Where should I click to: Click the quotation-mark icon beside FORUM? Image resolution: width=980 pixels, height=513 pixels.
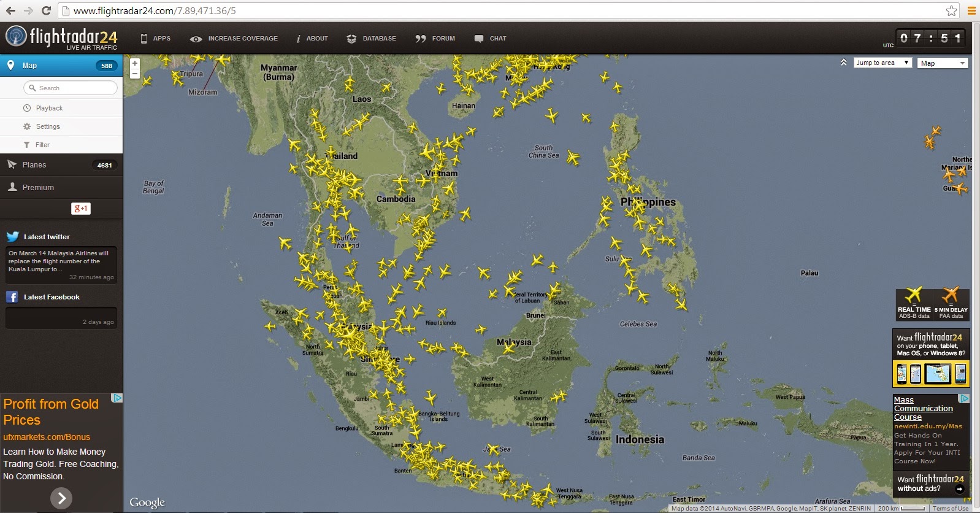click(420, 39)
